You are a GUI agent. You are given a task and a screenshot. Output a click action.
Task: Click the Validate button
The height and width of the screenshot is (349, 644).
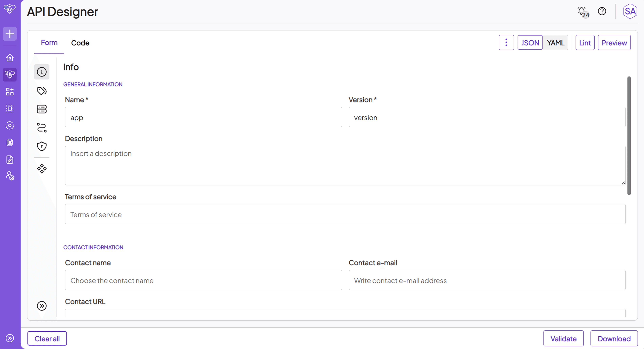pos(563,339)
